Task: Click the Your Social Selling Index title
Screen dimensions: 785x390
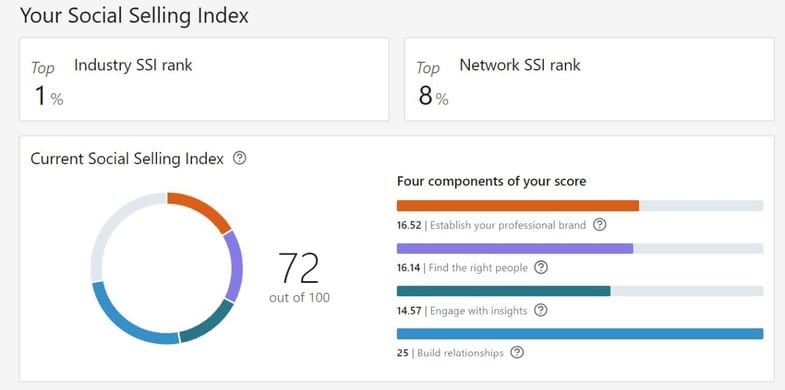Action: (x=134, y=16)
